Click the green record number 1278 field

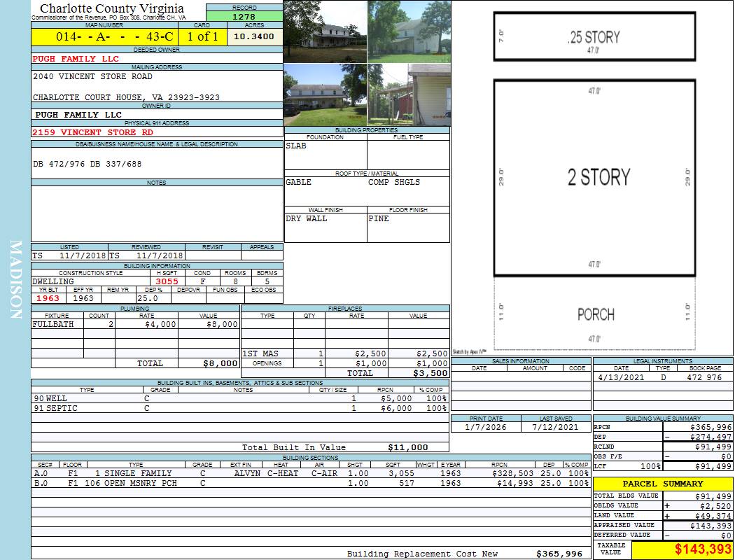(x=244, y=16)
